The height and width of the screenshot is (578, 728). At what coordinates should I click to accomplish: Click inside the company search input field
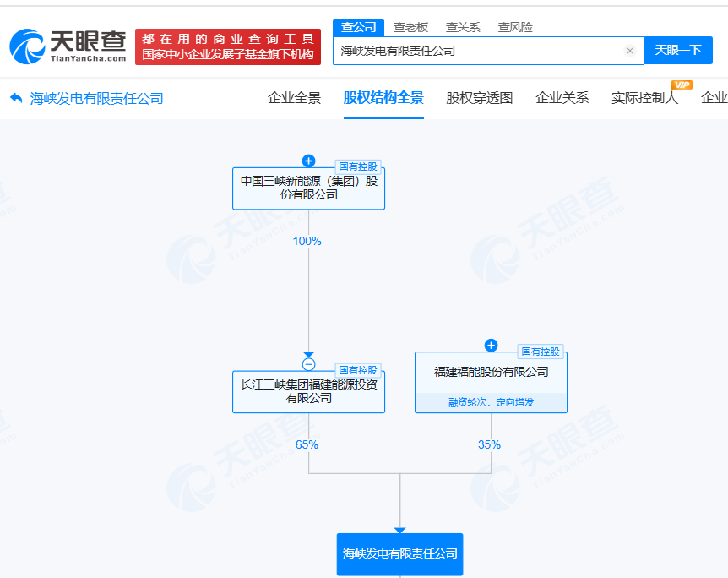pos(481,51)
